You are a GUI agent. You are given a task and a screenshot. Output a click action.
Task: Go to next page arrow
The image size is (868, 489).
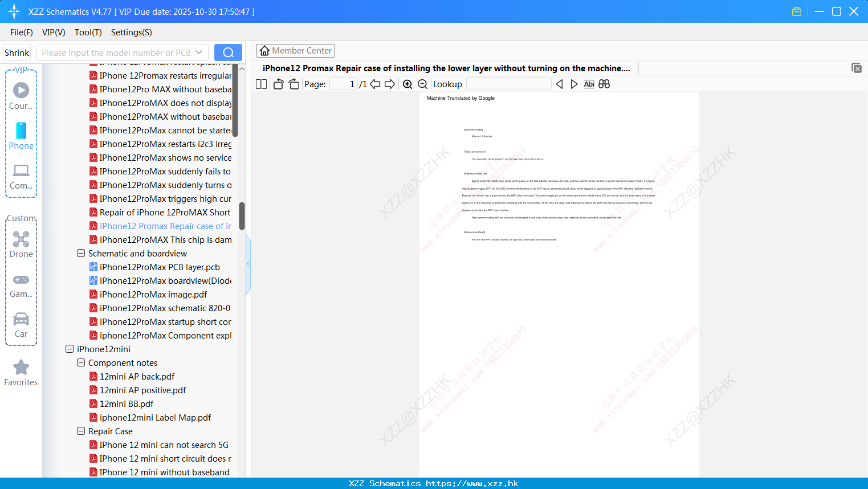pos(390,84)
